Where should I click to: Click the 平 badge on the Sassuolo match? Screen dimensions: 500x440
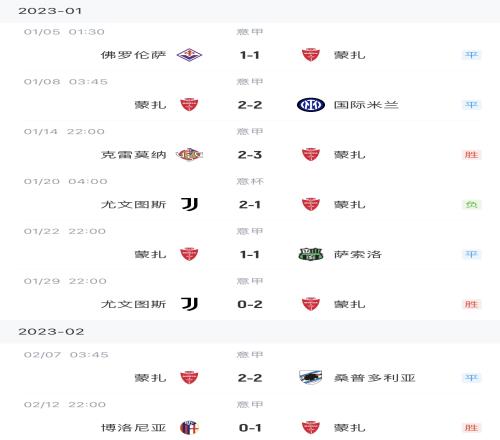point(471,254)
